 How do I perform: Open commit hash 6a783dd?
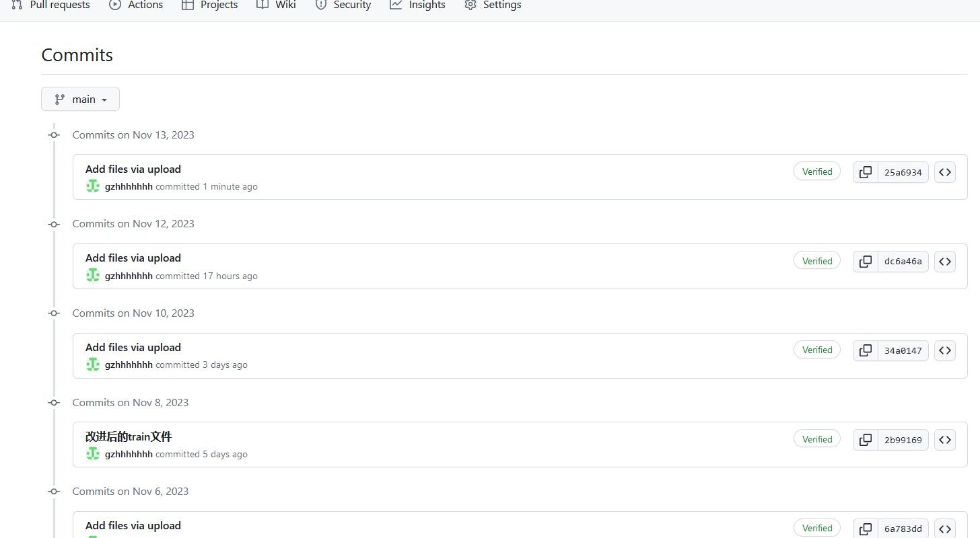tap(903, 529)
